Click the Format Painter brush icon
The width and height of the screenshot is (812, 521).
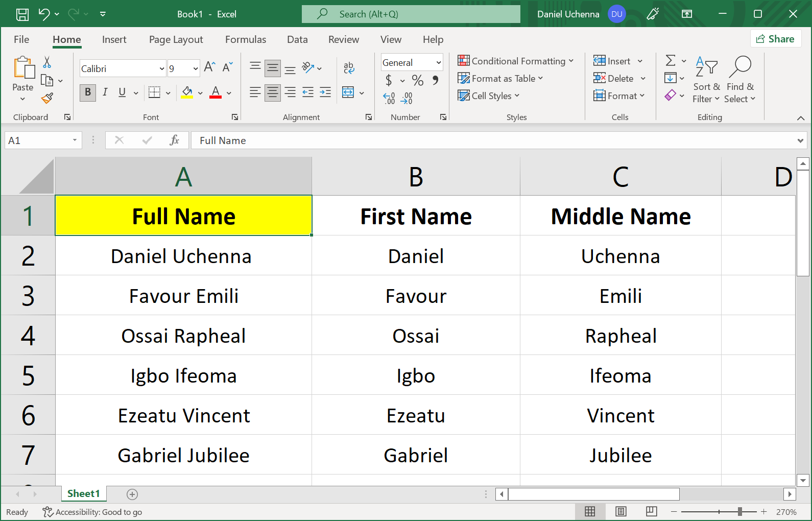(47, 98)
